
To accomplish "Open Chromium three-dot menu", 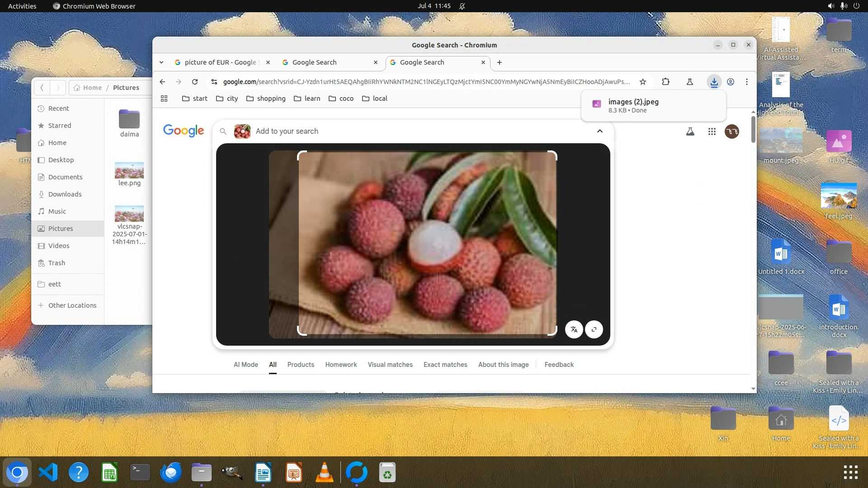I will tap(747, 82).
